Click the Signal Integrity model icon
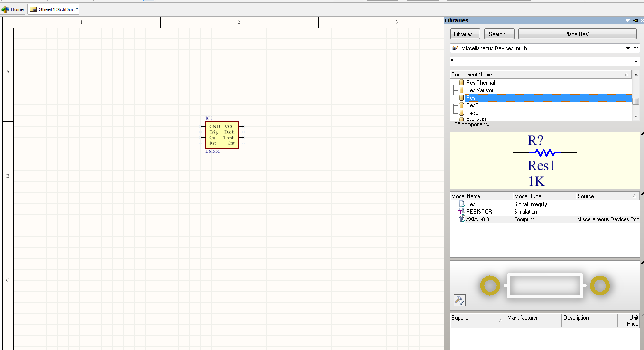 (462, 204)
